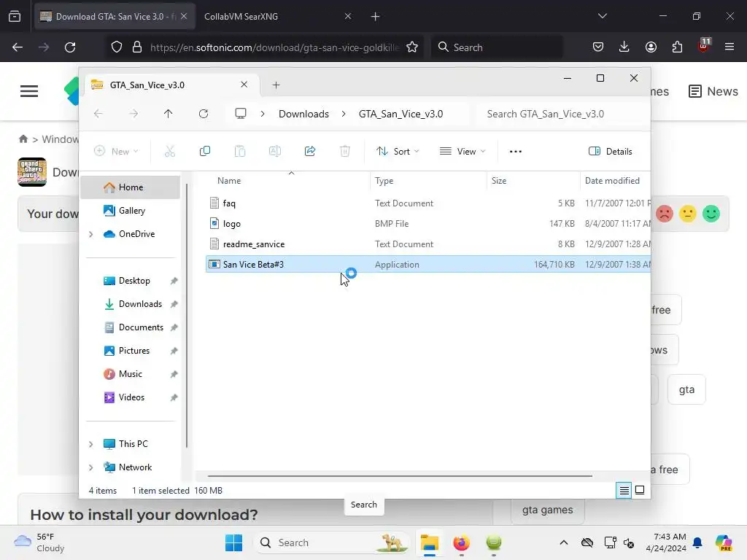Select GTA_San_Vice_v3.0 Explorer tab
This screenshot has width=747, height=560.
pos(172,85)
